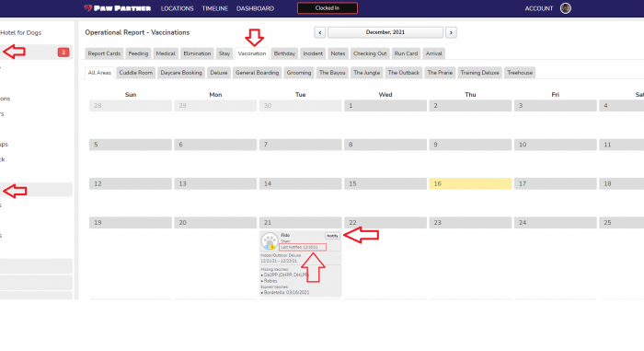Switch to the Feeding tab

pyautogui.click(x=138, y=53)
